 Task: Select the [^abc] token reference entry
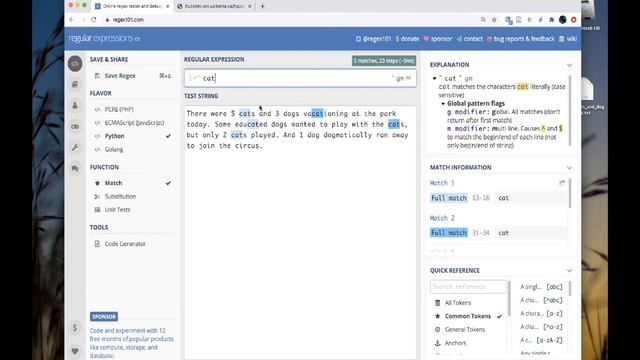click(541, 300)
